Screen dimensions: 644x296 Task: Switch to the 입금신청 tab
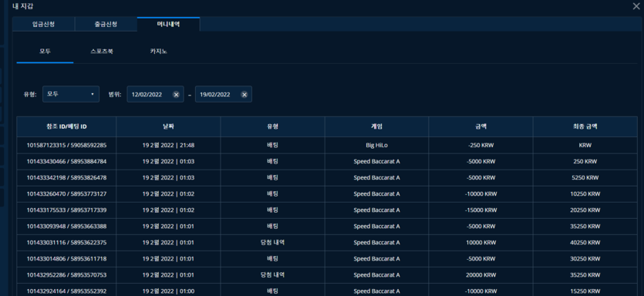click(43, 24)
